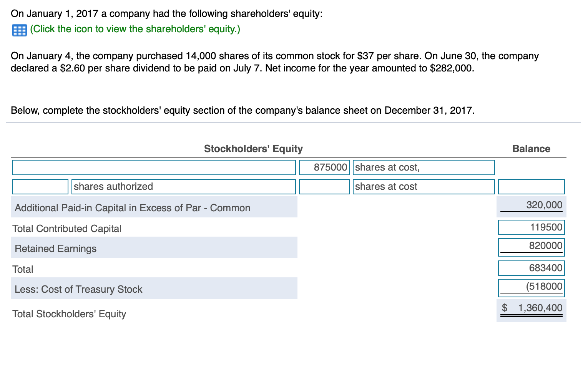Select the small blank shares field before 'shares authorized'
The image size is (588, 368).
pyautogui.click(x=40, y=186)
